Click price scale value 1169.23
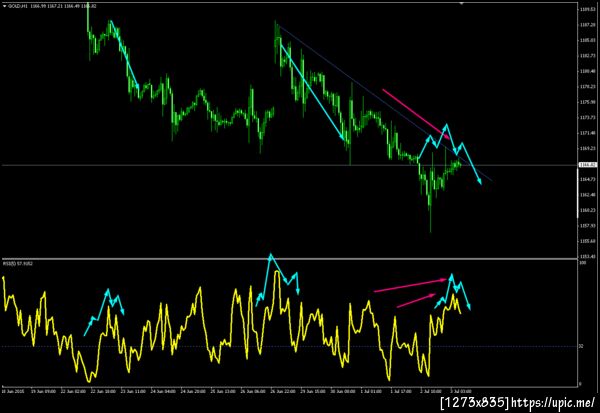 (x=588, y=149)
